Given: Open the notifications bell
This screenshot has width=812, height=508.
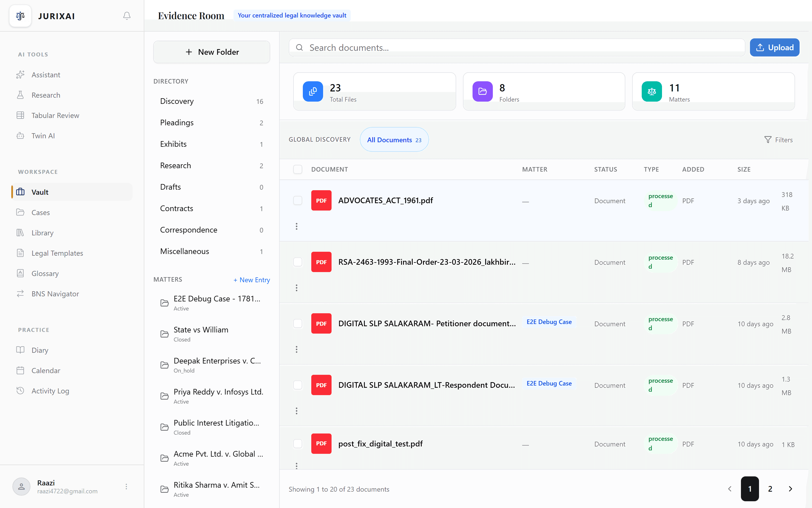Looking at the screenshot, I should coord(127,16).
